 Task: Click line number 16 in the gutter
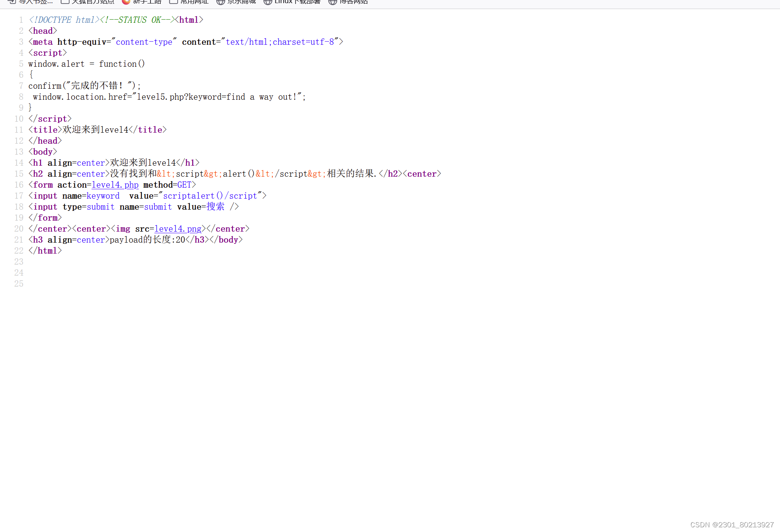point(19,185)
